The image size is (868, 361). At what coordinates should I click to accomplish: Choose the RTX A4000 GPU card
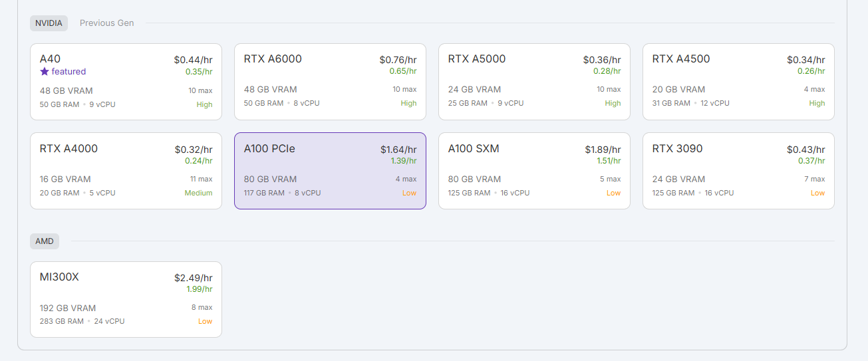point(126,171)
